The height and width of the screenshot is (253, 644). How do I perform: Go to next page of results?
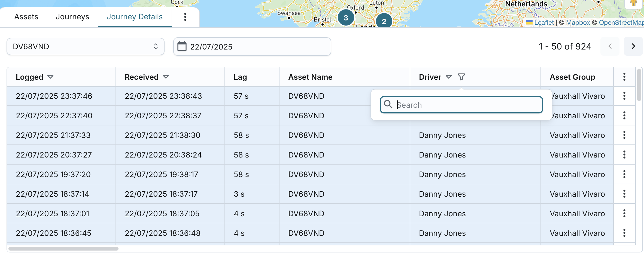633,47
